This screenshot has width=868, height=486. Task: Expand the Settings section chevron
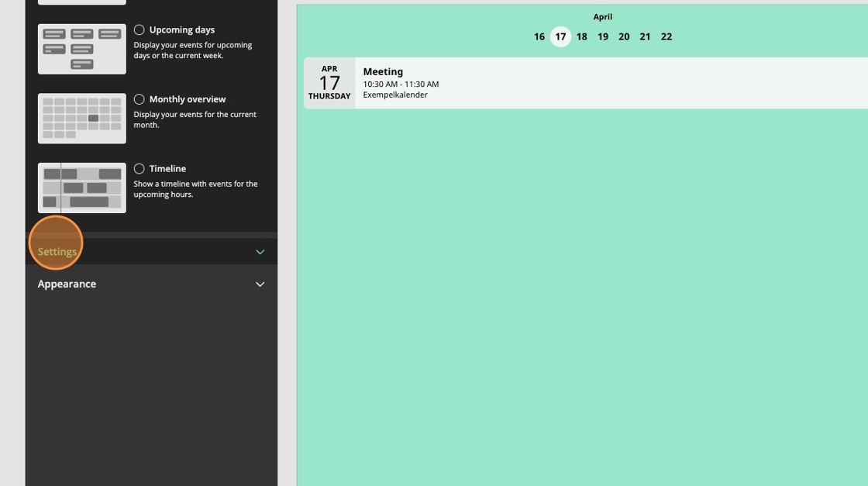[260, 252]
